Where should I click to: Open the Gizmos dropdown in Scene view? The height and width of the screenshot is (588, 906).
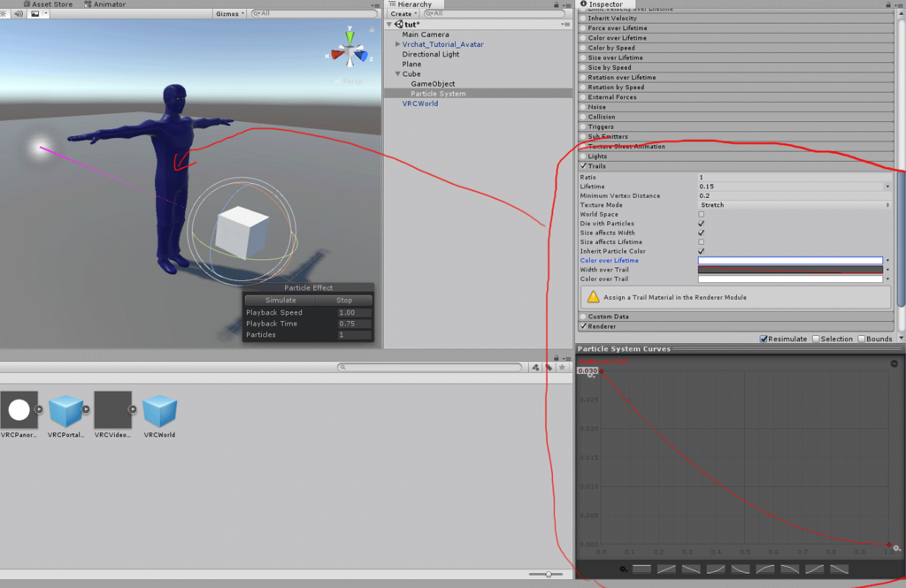pyautogui.click(x=230, y=13)
